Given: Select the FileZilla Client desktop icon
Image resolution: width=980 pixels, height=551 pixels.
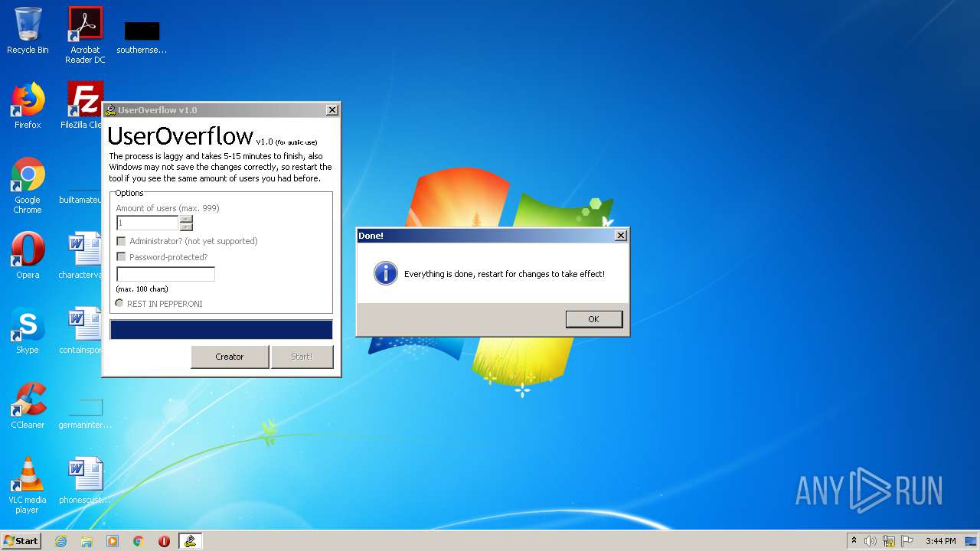Looking at the screenshot, I should [83, 106].
